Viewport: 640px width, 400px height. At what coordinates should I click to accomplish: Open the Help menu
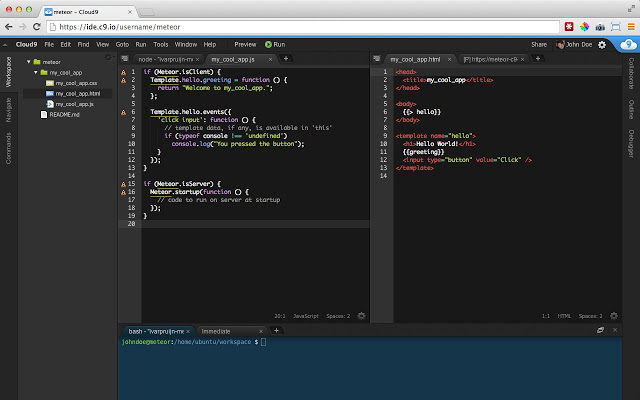click(210, 44)
